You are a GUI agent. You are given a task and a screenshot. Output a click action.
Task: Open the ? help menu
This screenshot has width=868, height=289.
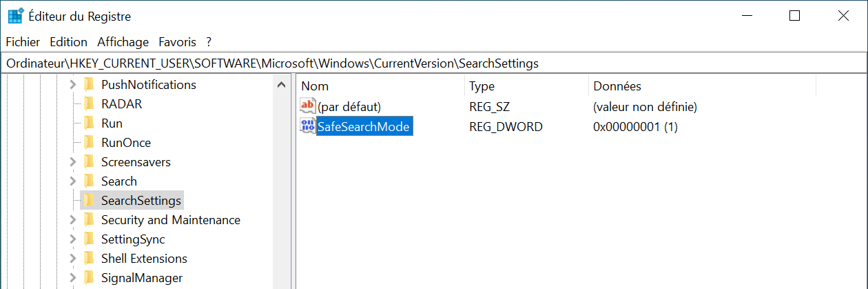(x=209, y=42)
